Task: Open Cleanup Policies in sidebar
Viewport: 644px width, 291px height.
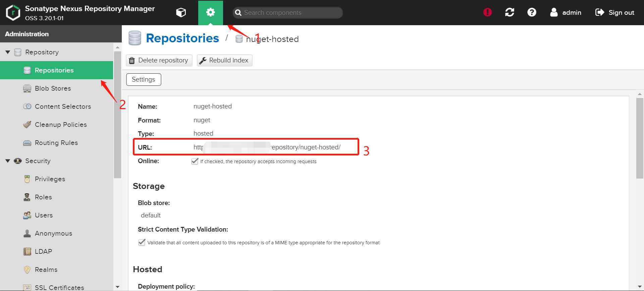Action: 56,125
